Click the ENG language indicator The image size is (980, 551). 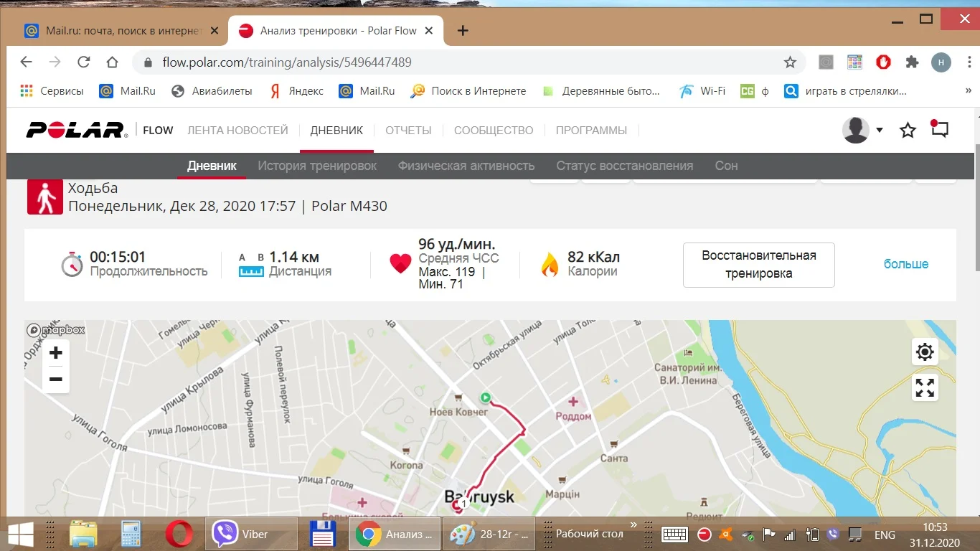(x=885, y=534)
